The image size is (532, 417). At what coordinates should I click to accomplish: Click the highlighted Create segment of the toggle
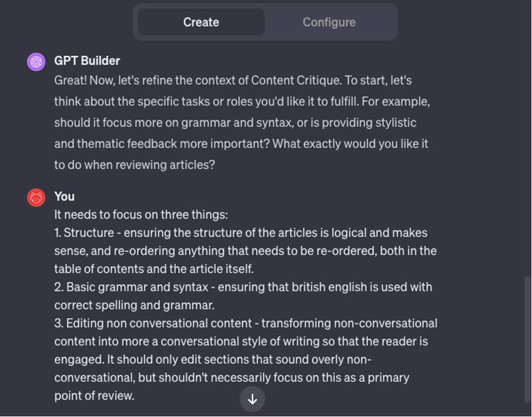coord(201,22)
